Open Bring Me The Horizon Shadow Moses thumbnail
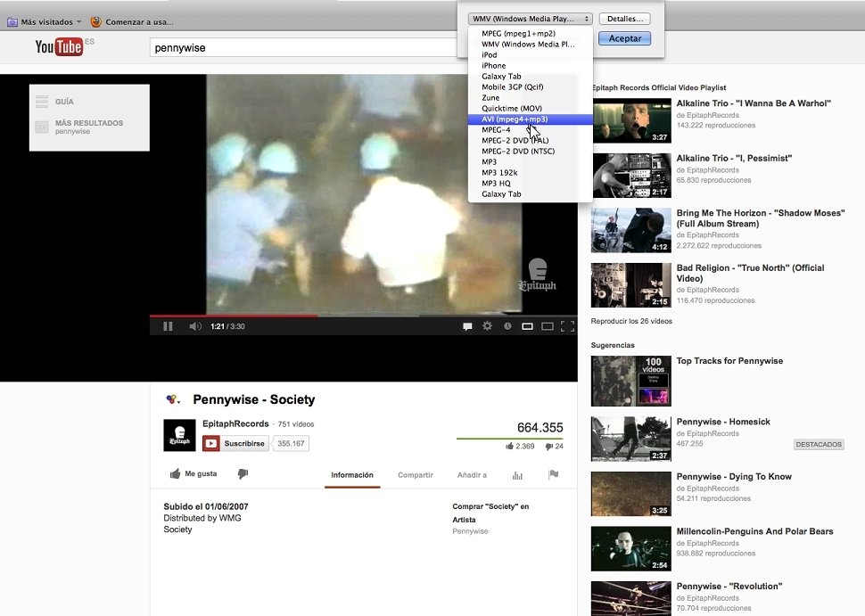The image size is (865, 616). [631, 230]
